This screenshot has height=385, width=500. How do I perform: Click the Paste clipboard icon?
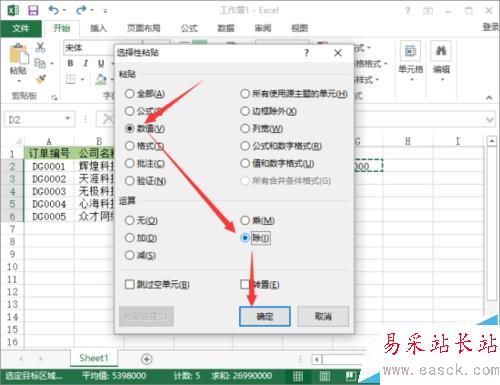[x=19, y=54]
